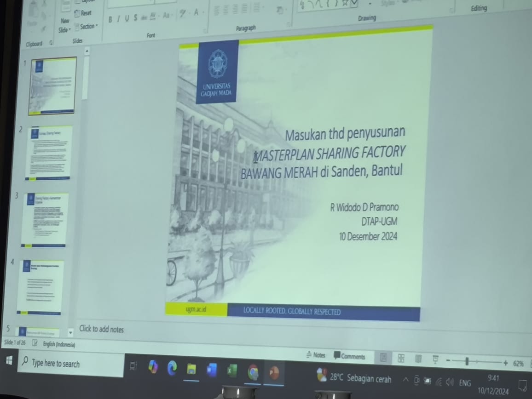Viewport: 532px width, 399px height.
Task: Open the volume control in the tray
Action: pyautogui.click(x=450, y=382)
